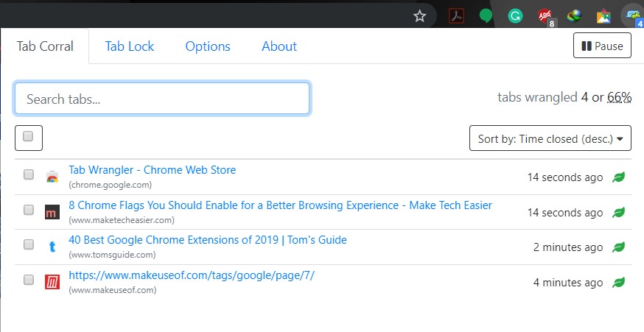
Task: Check the makeuseof.com row checkbox
Action: [x=28, y=280]
